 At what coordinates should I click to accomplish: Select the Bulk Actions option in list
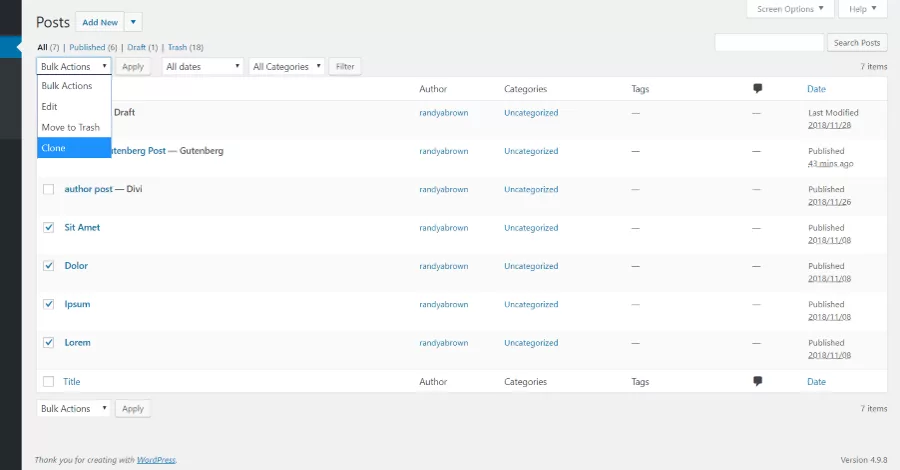click(74, 86)
